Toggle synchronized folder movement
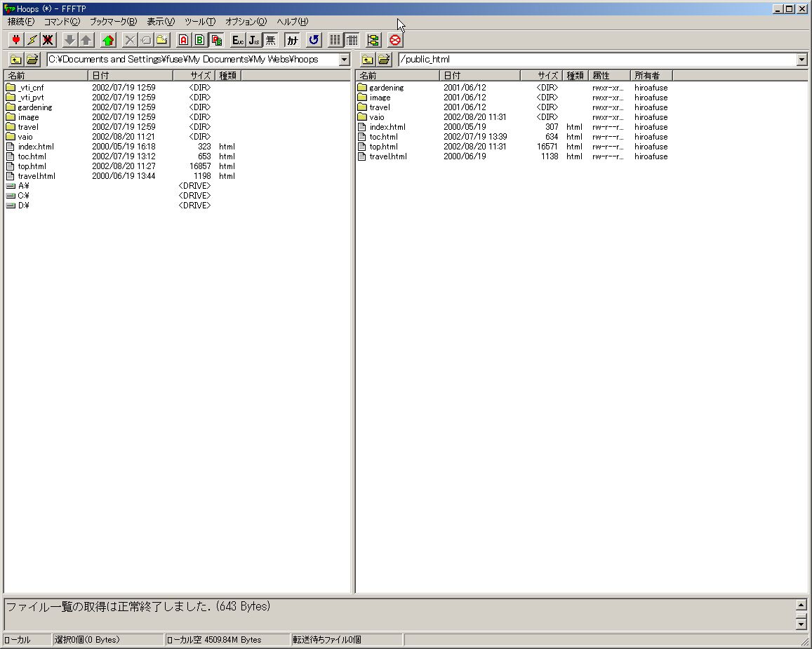The image size is (812, 649). [373, 40]
